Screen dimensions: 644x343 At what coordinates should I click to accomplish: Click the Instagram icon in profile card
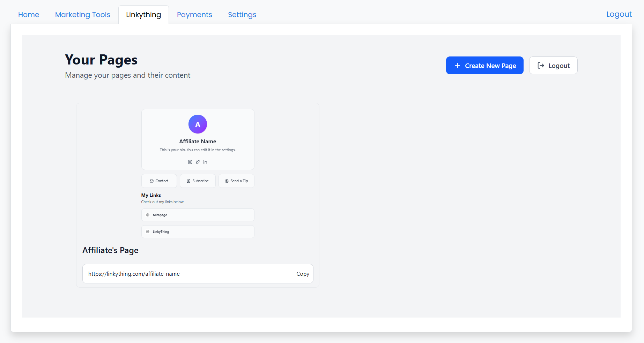[190, 162]
